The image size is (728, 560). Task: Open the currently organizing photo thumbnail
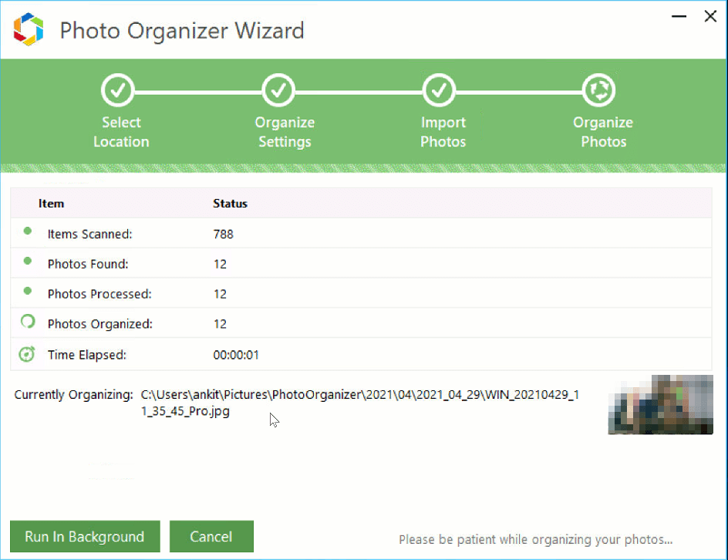659,405
